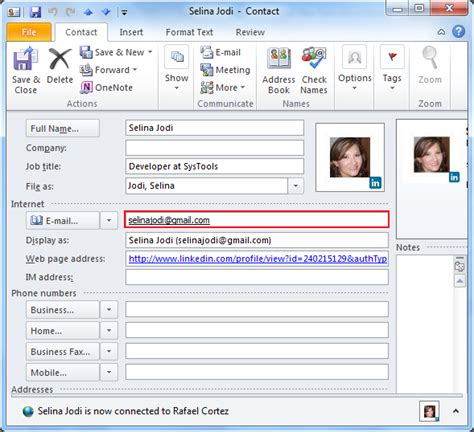The width and height of the screenshot is (474, 432).
Task: Click the large photo in side panel
Action: [432, 154]
